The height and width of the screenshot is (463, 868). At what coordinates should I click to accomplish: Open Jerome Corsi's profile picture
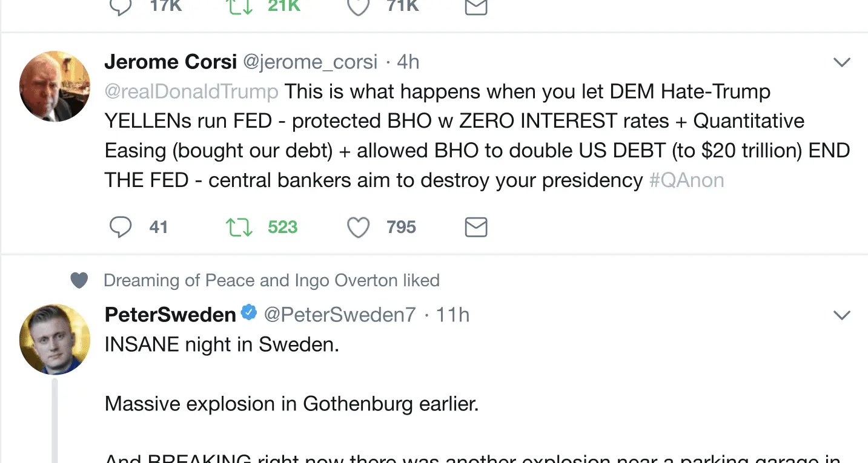[x=55, y=86]
